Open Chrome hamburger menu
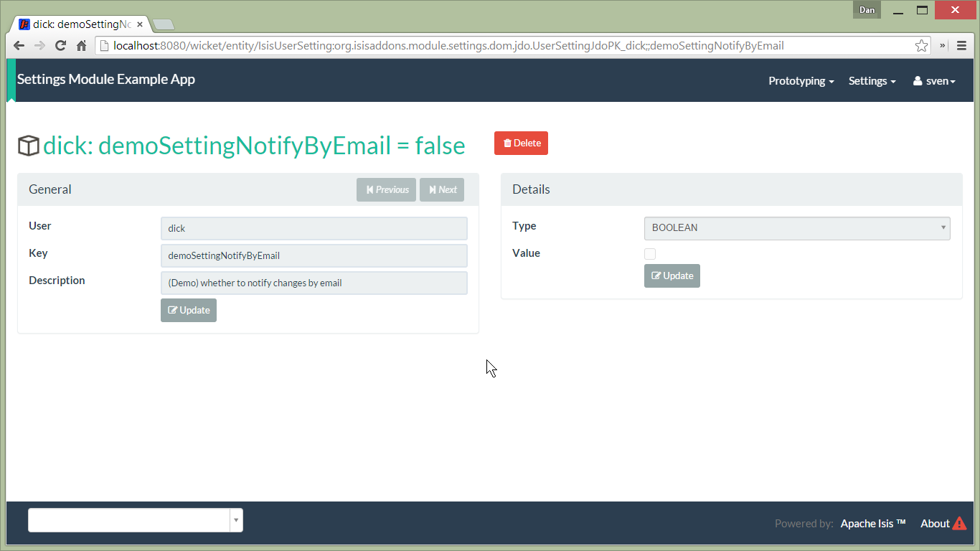 (962, 45)
